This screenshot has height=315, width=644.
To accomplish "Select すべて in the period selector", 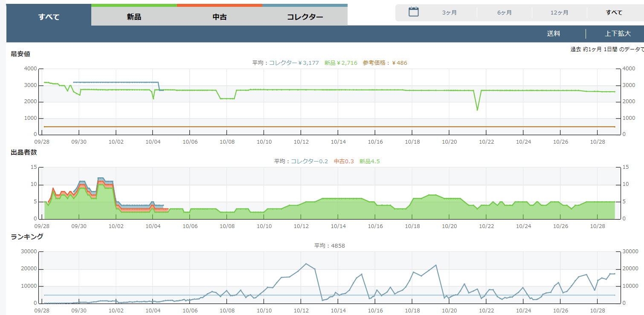I will tap(614, 13).
